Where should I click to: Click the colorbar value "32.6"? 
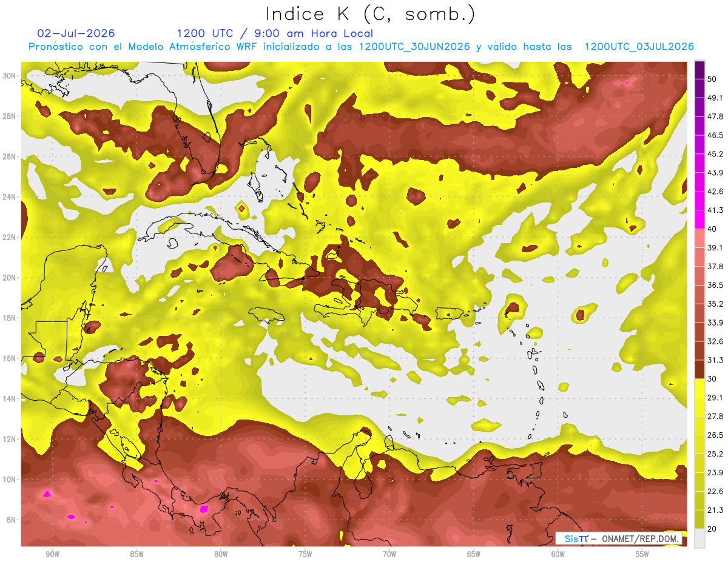pyautogui.click(x=716, y=341)
